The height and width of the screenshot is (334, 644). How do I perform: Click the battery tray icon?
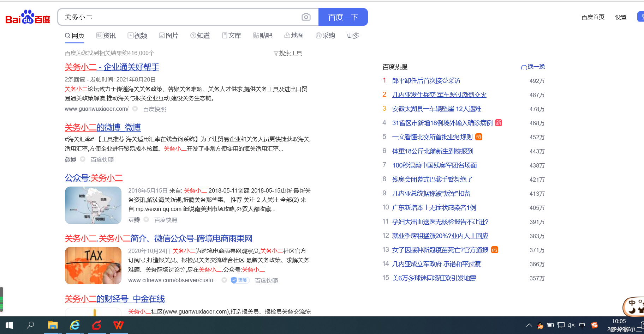coord(550,325)
